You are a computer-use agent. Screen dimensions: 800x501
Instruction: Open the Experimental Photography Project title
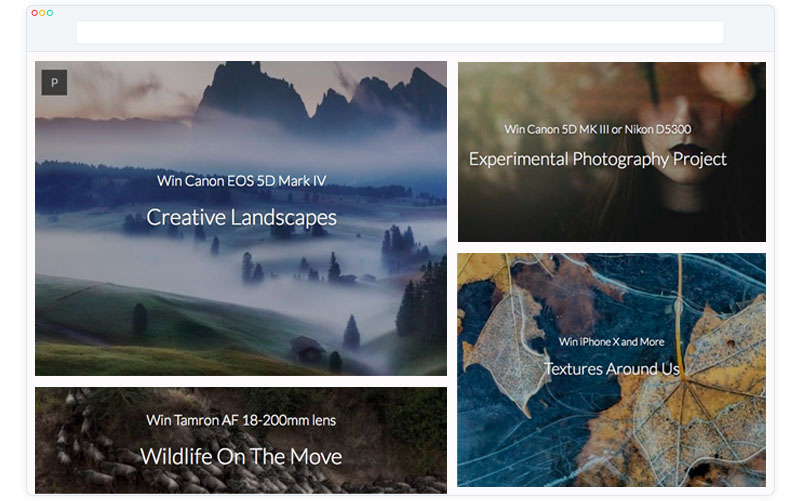pos(597,159)
